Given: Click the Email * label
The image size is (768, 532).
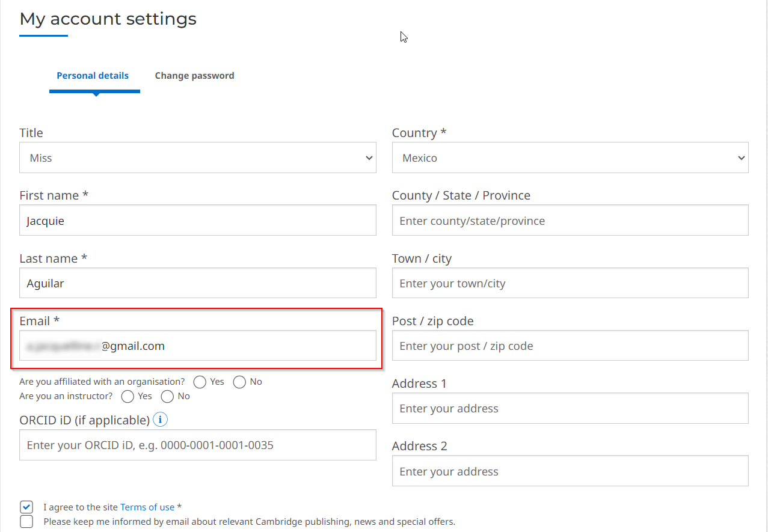Looking at the screenshot, I should (40, 321).
